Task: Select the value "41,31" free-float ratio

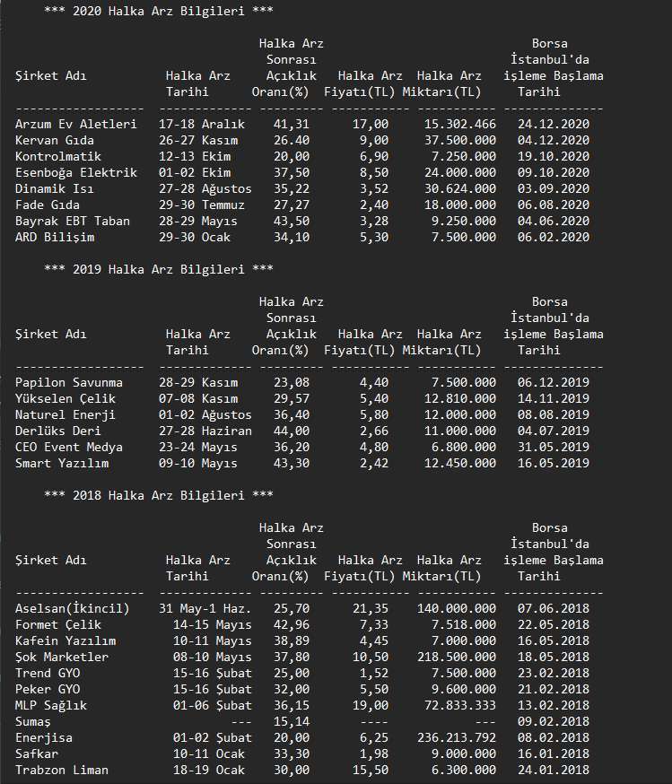Action: (292, 124)
